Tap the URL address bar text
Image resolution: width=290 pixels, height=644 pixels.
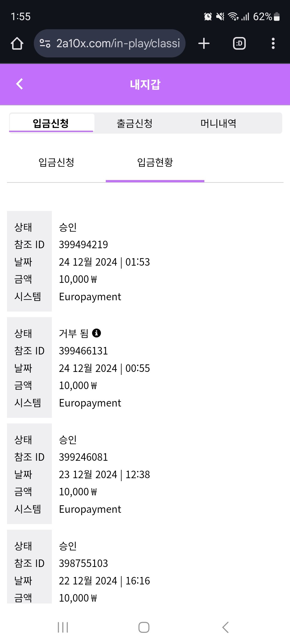[118, 43]
